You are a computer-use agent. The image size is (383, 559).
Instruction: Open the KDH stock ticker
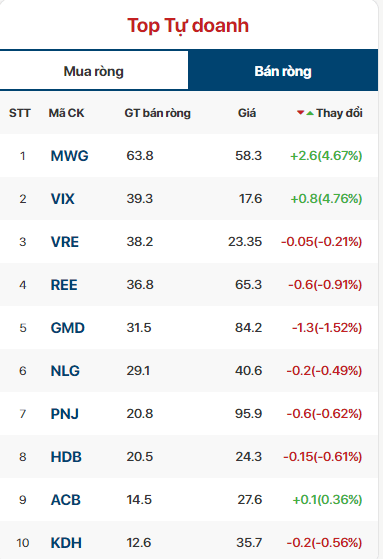[66, 543]
